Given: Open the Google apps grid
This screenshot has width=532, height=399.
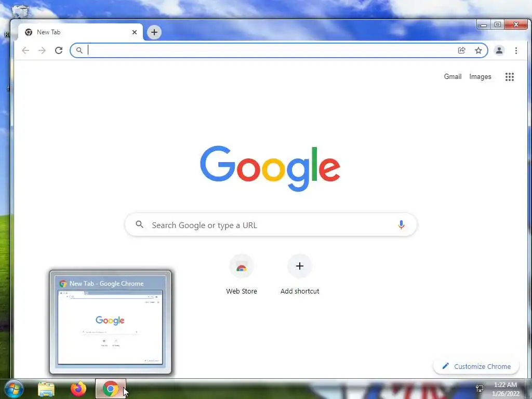Looking at the screenshot, I should (510, 77).
